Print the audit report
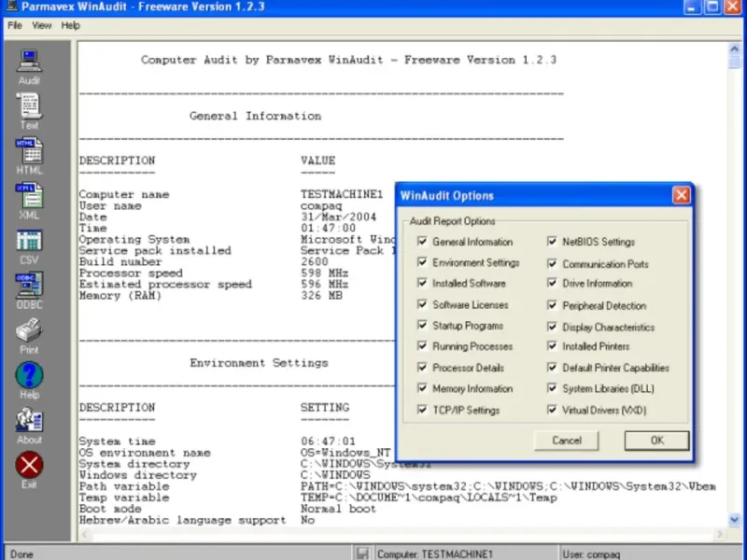This screenshot has height=560, width=747. 29,336
